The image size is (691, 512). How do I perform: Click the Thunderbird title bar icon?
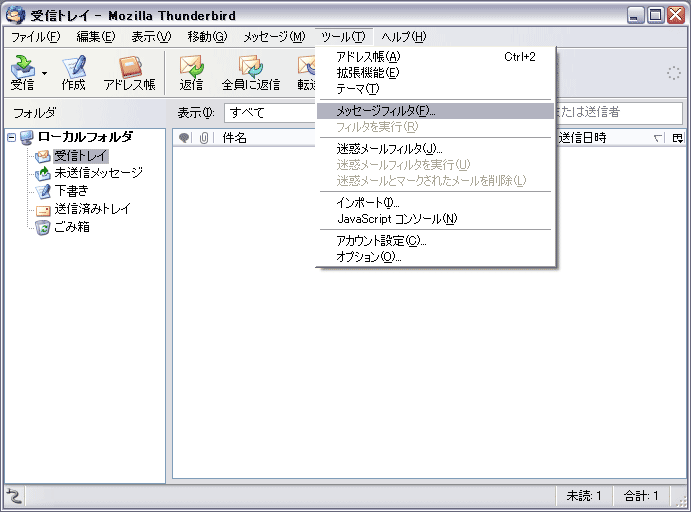point(15,15)
